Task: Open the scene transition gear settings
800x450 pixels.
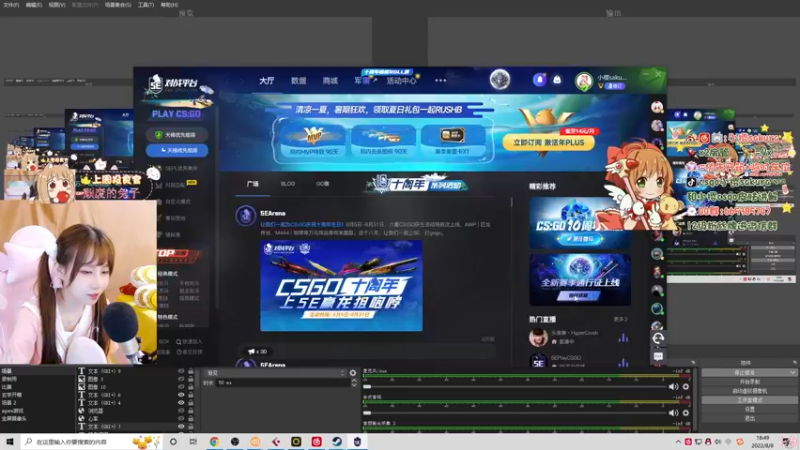Action: point(353,373)
